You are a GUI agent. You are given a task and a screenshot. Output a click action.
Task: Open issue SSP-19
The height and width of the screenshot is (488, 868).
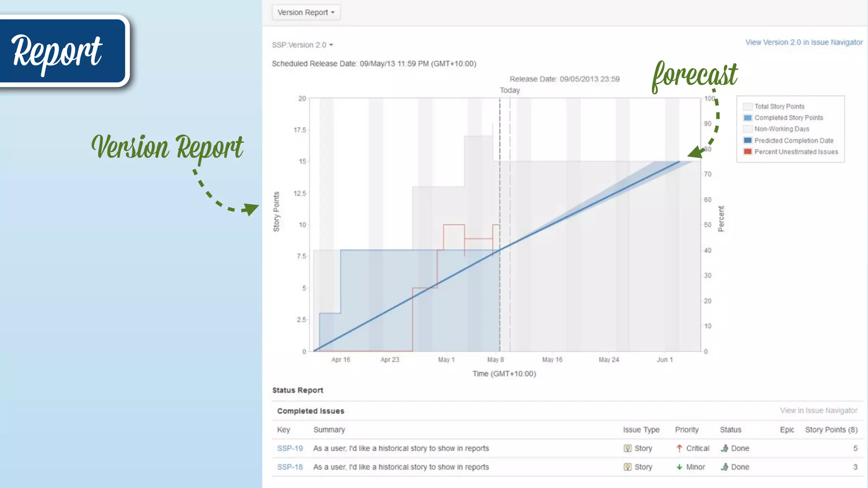click(290, 448)
